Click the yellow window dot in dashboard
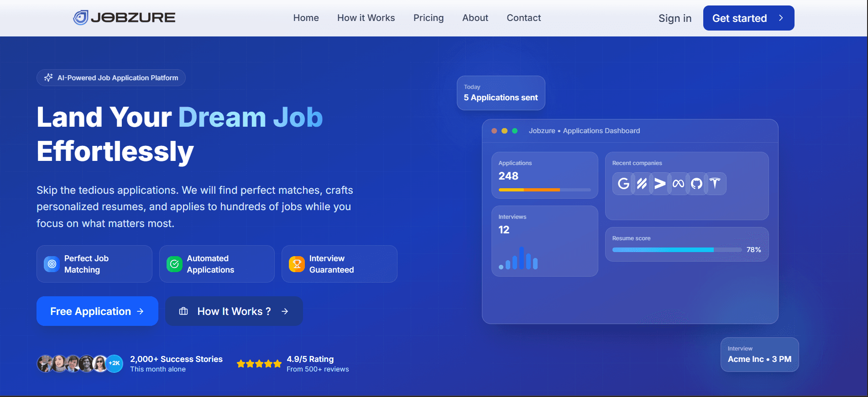 coord(504,131)
